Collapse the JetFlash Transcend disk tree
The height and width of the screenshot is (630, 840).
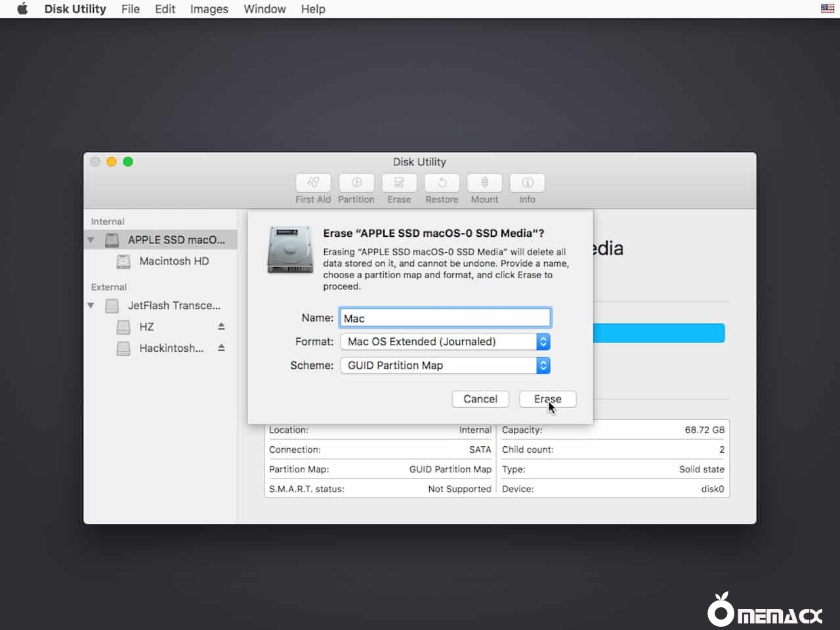tap(91, 306)
